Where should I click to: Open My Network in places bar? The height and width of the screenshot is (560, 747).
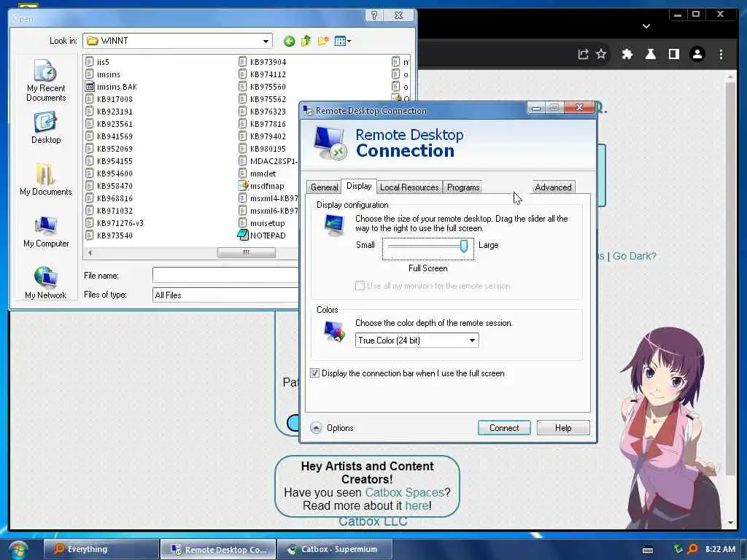click(46, 283)
